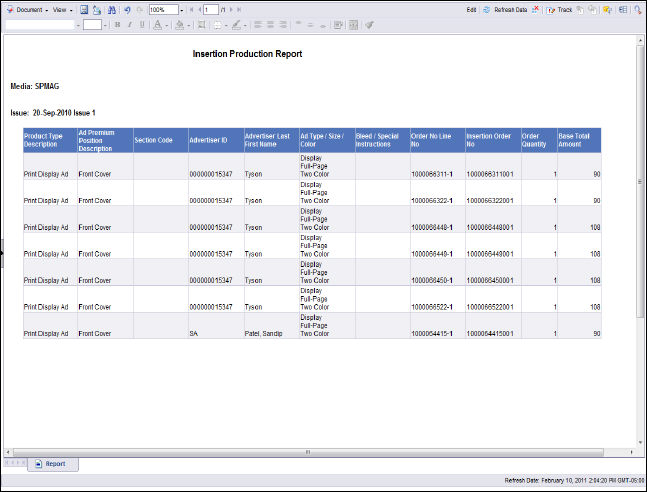
Task: Toggle underline formatting
Action: (141, 24)
